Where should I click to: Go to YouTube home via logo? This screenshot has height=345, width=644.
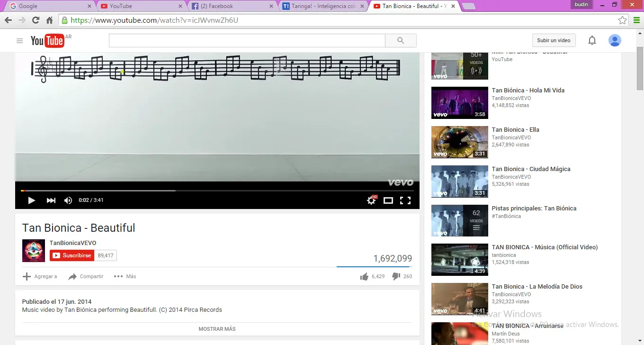coord(47,41)
